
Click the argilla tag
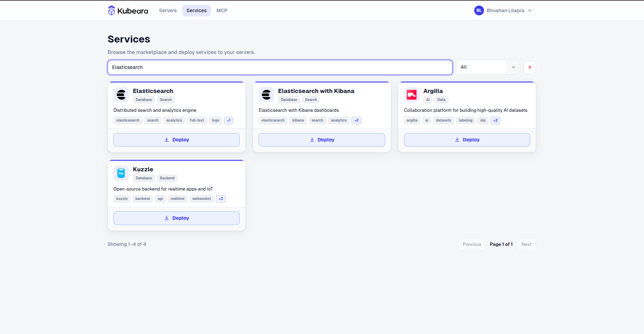412,121
